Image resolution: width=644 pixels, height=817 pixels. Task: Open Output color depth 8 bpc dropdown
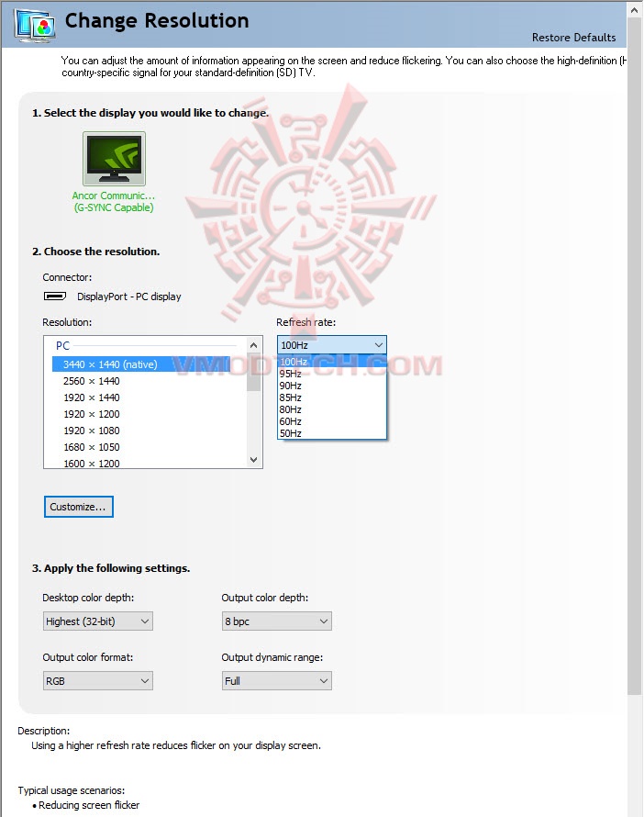click(x=277, y=621)
